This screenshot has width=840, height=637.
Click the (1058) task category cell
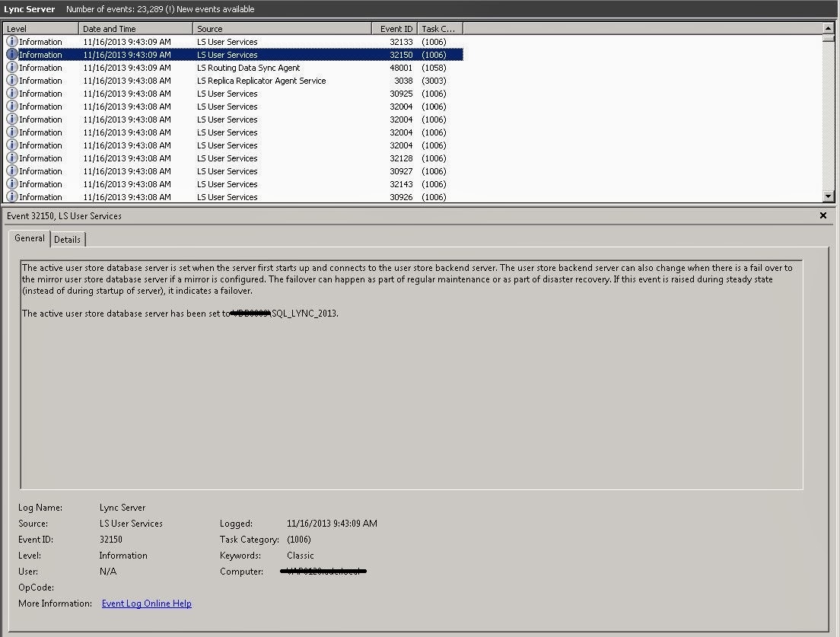tap(434, 68)
